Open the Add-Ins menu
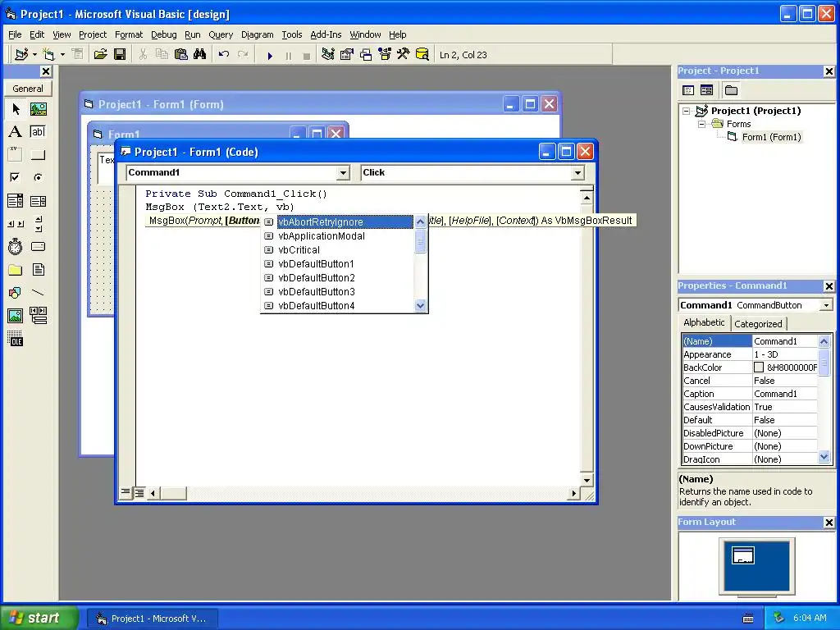This screenshot has width=840, height=630. [x=326, y=34]
